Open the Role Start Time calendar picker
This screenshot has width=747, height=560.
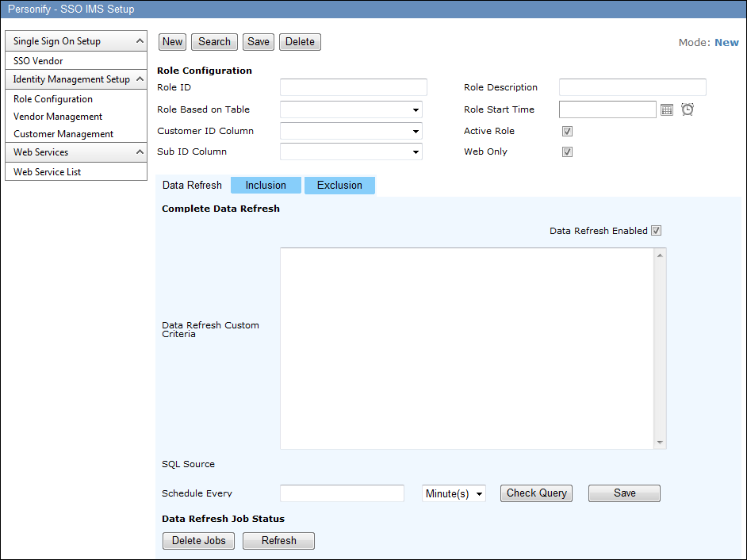(x=667, y=110)
